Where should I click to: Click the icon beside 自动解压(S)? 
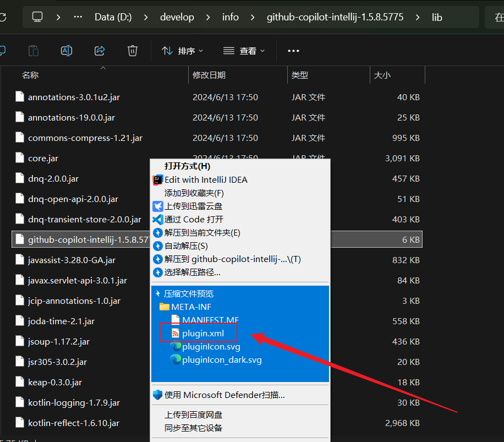point(157,246)
